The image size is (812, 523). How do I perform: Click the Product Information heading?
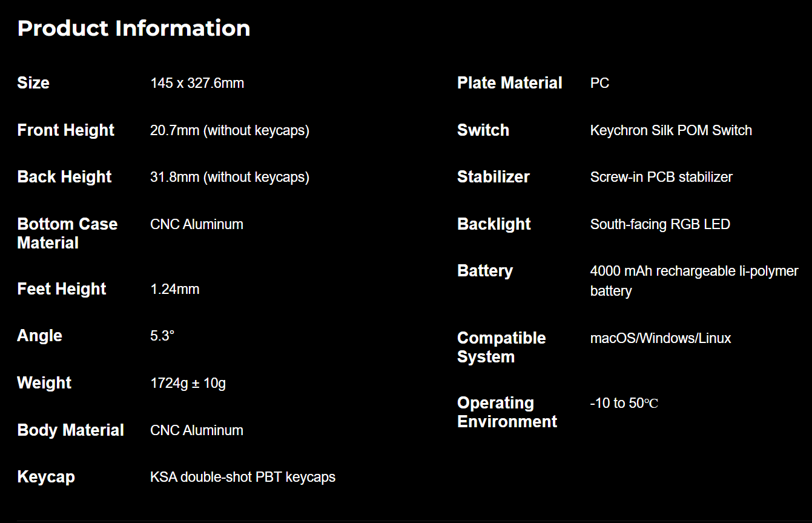[134, 28]
